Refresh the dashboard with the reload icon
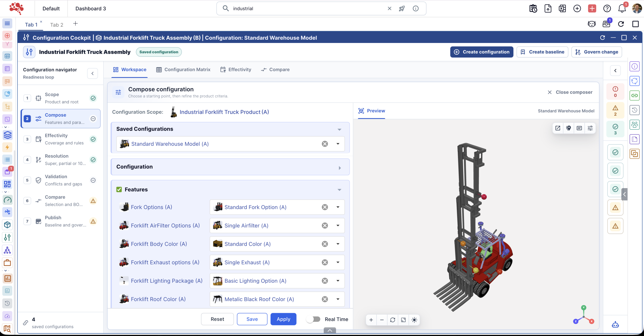This screenshot has width=644, height=336. coord(621,24)
